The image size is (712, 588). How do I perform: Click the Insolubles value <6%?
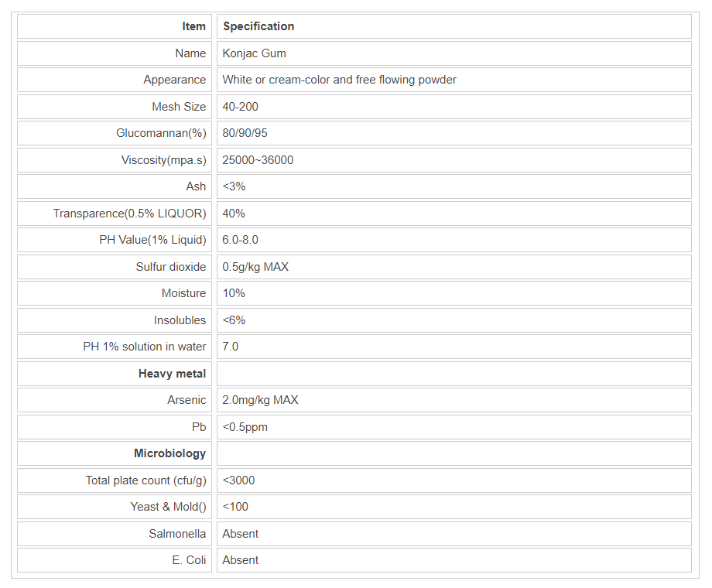coord(234,320)
